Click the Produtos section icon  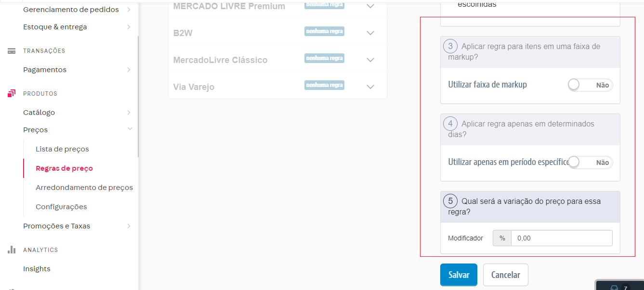pyautogui.click(x=12, y=94)
